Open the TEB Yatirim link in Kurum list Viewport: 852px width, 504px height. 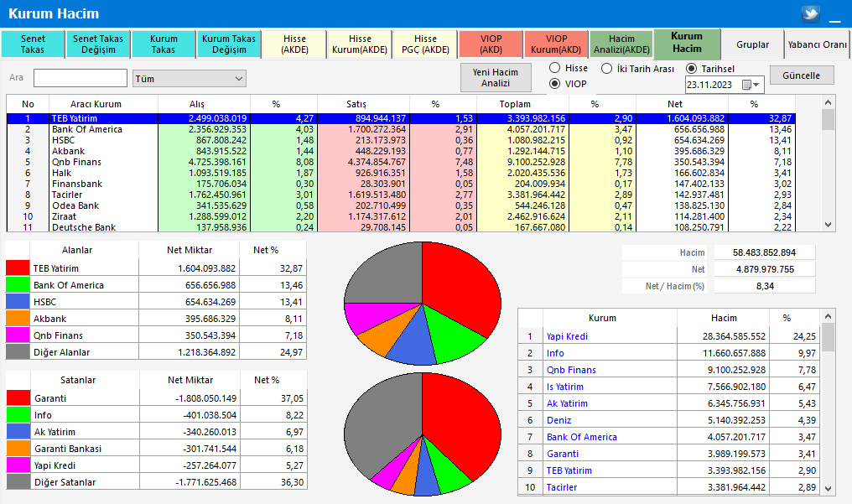[x=569, y=470]
